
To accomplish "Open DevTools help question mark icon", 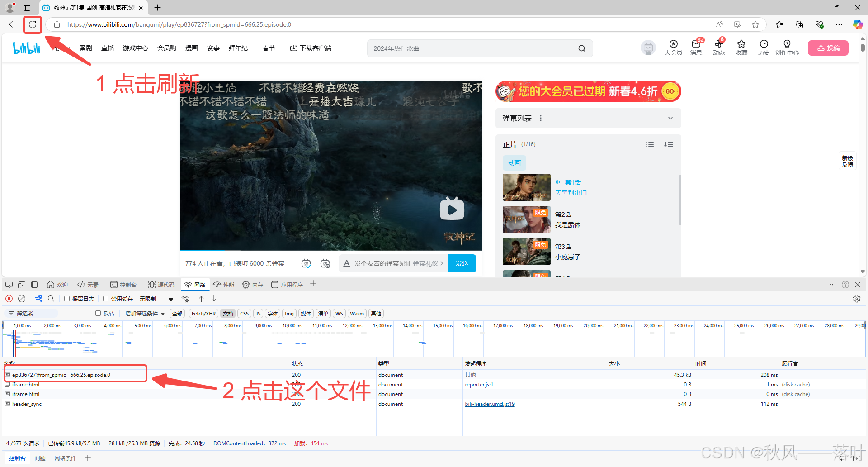I will 845,285.
